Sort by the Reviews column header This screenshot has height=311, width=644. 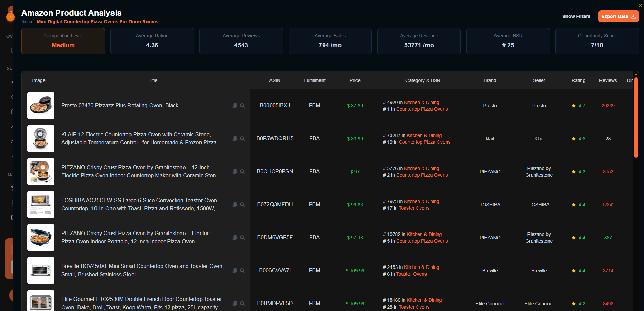(608, 80)
